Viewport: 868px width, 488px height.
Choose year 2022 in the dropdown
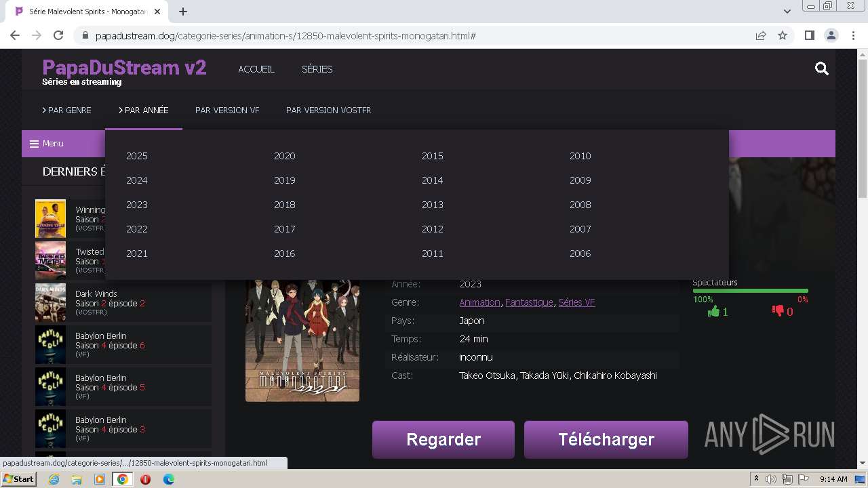(136, 229)
